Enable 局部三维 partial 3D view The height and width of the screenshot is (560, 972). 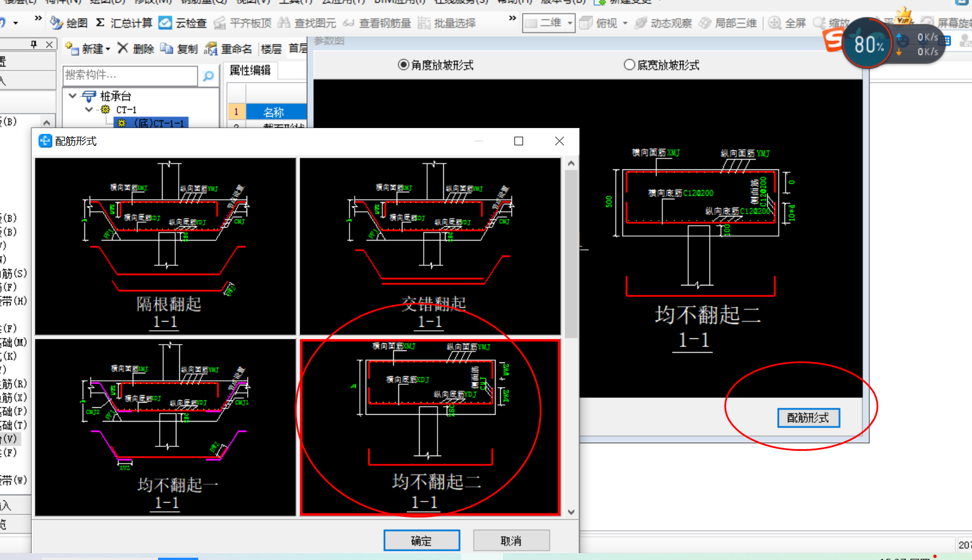728,23
